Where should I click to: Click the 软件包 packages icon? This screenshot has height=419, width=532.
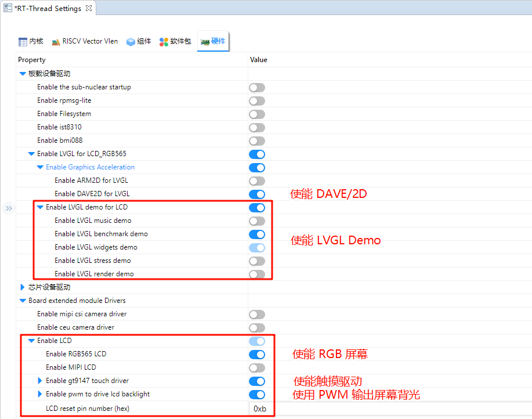[164, 42]
